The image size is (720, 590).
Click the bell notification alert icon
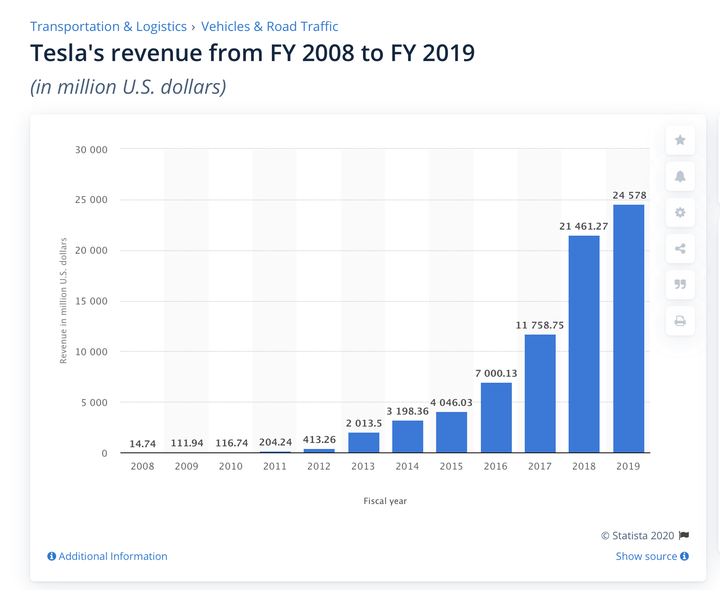[x=680, y=176]
